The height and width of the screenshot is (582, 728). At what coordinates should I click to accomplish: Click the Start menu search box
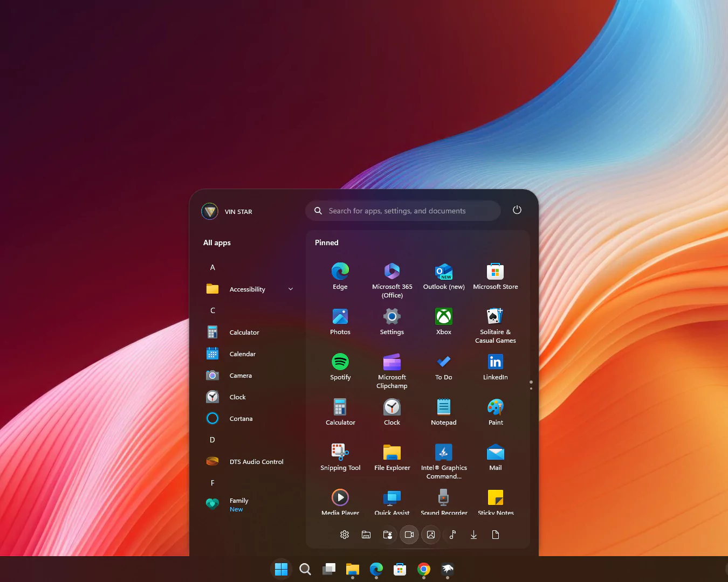coord(403,211)
